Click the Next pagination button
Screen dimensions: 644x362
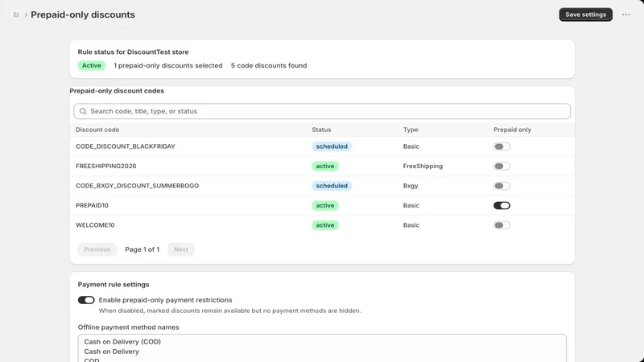[x=180, y=249]
